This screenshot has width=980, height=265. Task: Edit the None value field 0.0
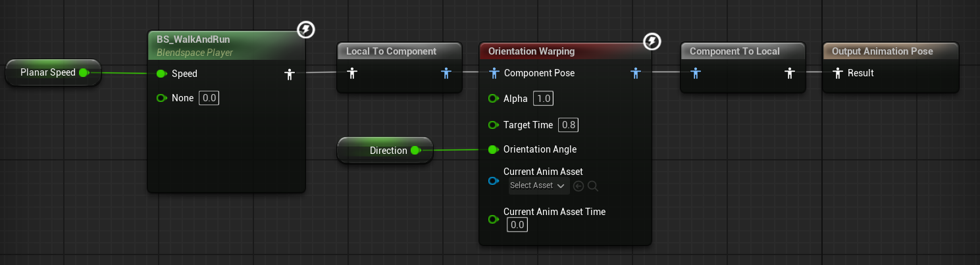point(209,98)
